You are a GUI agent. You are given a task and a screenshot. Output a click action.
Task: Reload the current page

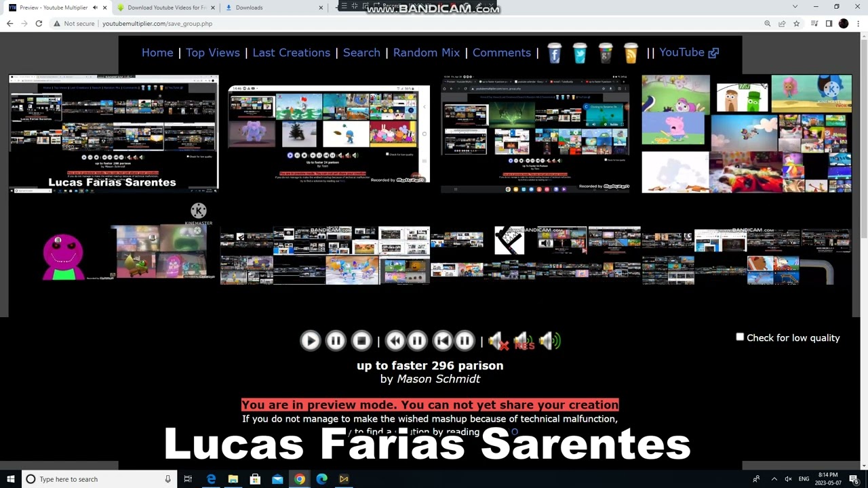click(39, 24)
